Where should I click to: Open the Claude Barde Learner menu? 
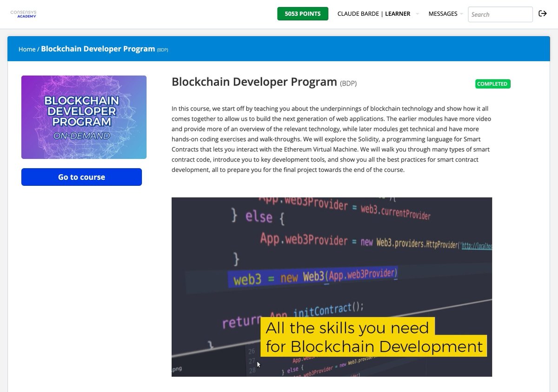pos(374,14)
